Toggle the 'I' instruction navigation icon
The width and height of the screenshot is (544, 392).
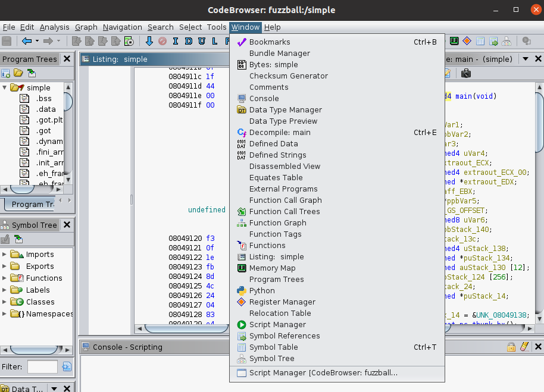(176, 41)
